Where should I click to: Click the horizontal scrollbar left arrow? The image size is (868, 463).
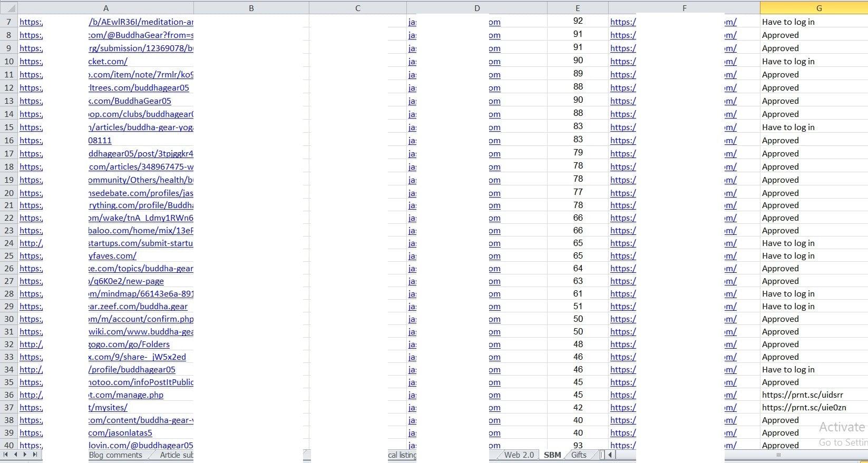point(610,455)
